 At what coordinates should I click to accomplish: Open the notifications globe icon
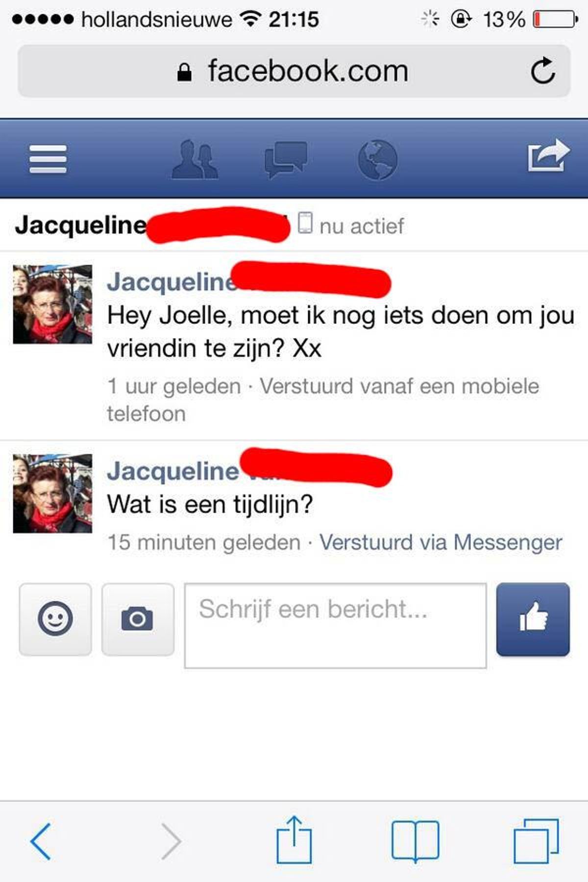[377, 160]
